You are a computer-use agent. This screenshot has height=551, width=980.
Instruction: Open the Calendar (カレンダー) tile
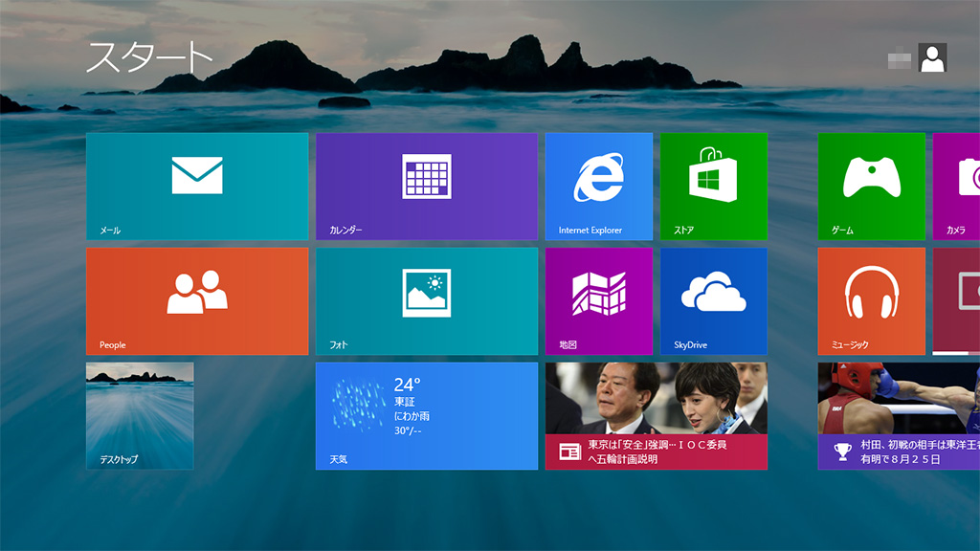426,187
